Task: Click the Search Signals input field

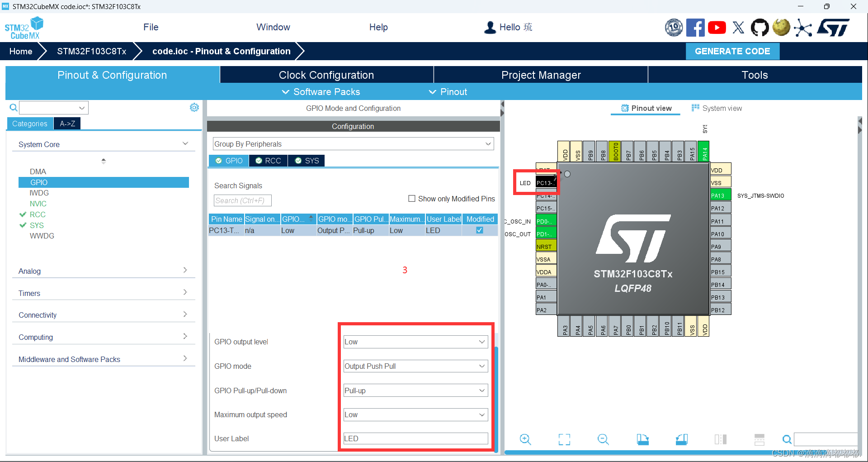Action: (242, 200)
